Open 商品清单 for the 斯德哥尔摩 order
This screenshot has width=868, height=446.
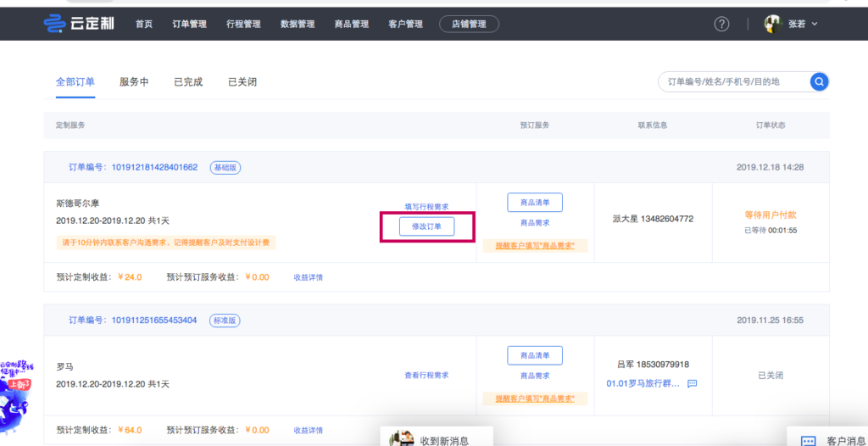[x=535, y=203]
